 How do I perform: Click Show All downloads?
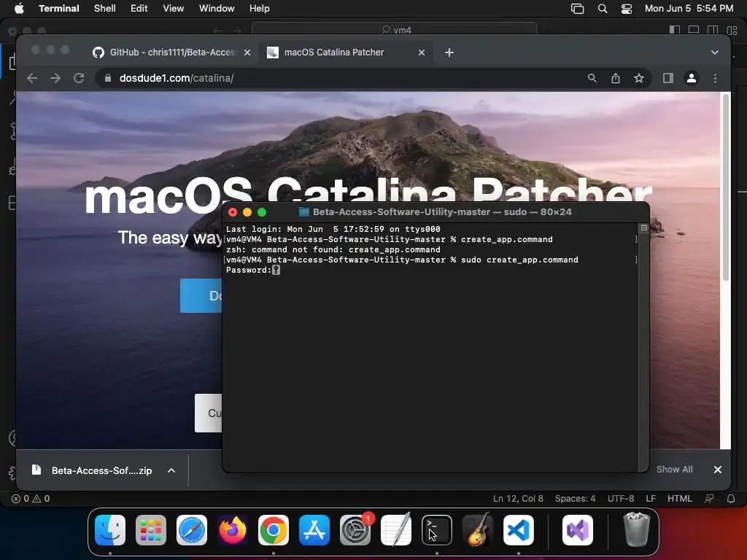(674, 470)
